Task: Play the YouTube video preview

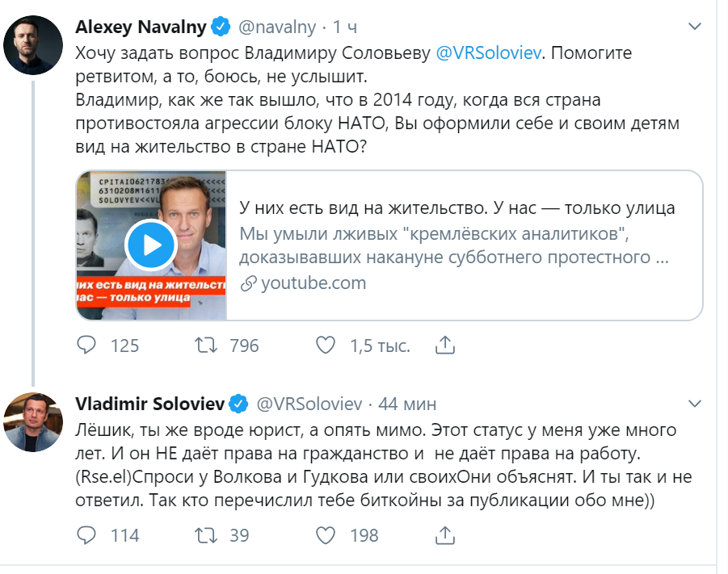Action: pos(151,243)
